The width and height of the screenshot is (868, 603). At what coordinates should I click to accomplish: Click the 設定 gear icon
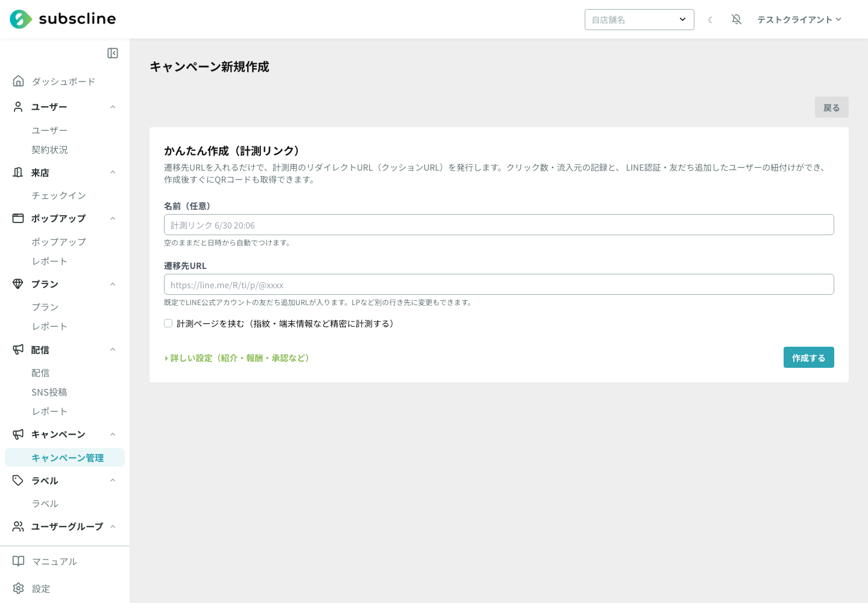pos(19,589)
